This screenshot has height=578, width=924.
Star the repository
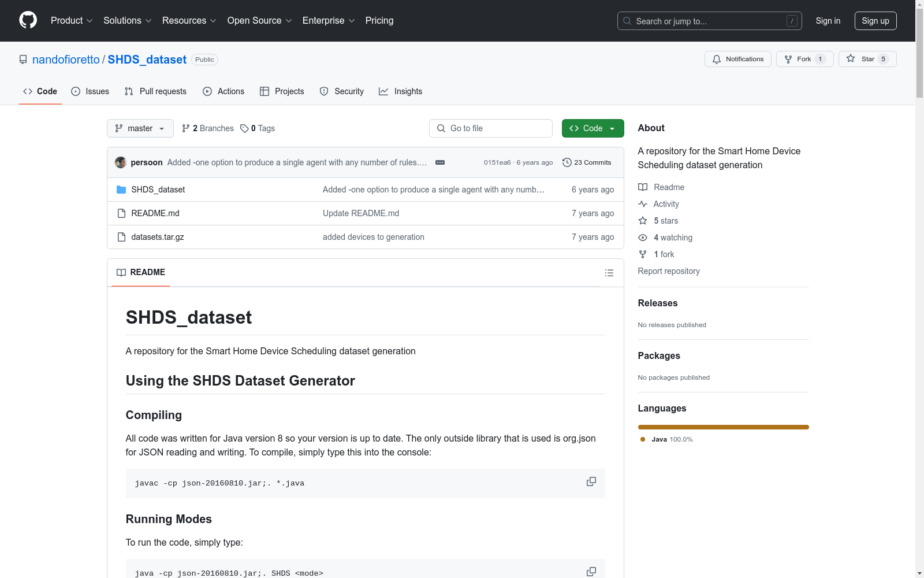pyautogui.click(x=867, y=59)
